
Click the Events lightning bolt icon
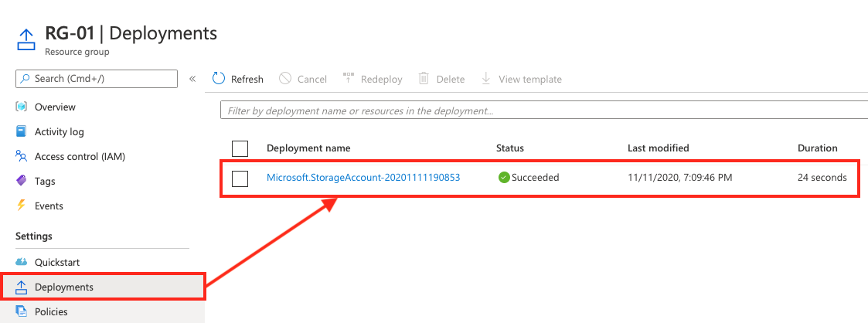click(x=22, y=206)
